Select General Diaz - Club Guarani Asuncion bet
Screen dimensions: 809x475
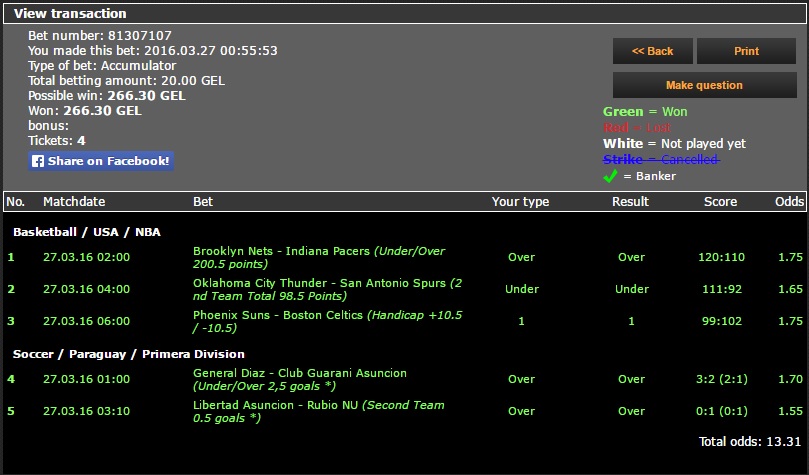299,380
